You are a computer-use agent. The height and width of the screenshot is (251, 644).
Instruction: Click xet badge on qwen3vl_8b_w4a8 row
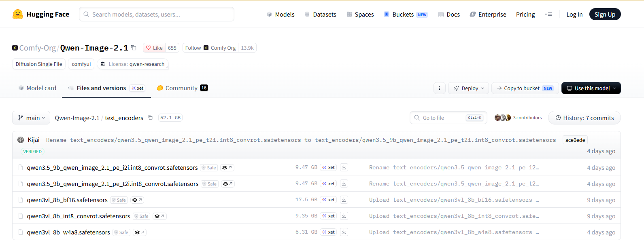(329, 232)
